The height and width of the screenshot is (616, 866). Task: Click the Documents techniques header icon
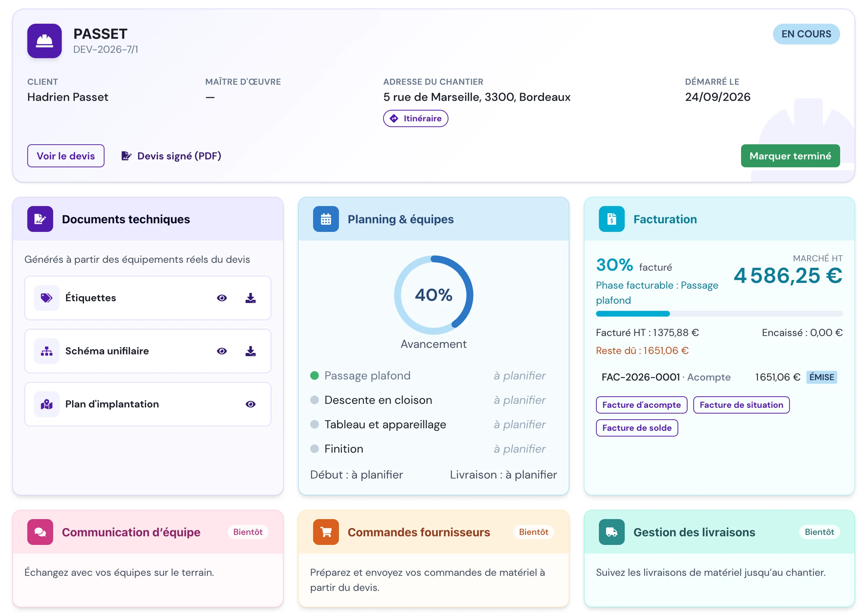[x=40, y=219]
